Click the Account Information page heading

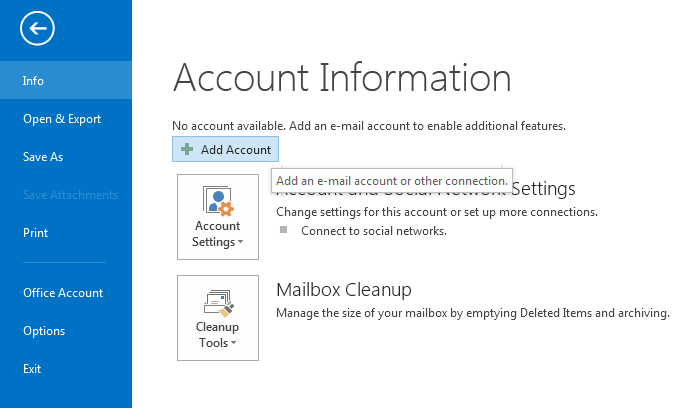click(341, 78)
